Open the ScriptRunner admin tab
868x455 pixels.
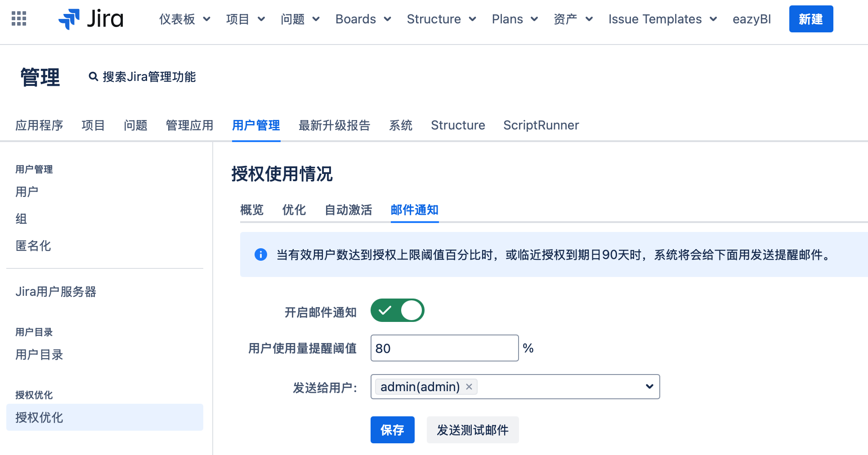[541, 125]
